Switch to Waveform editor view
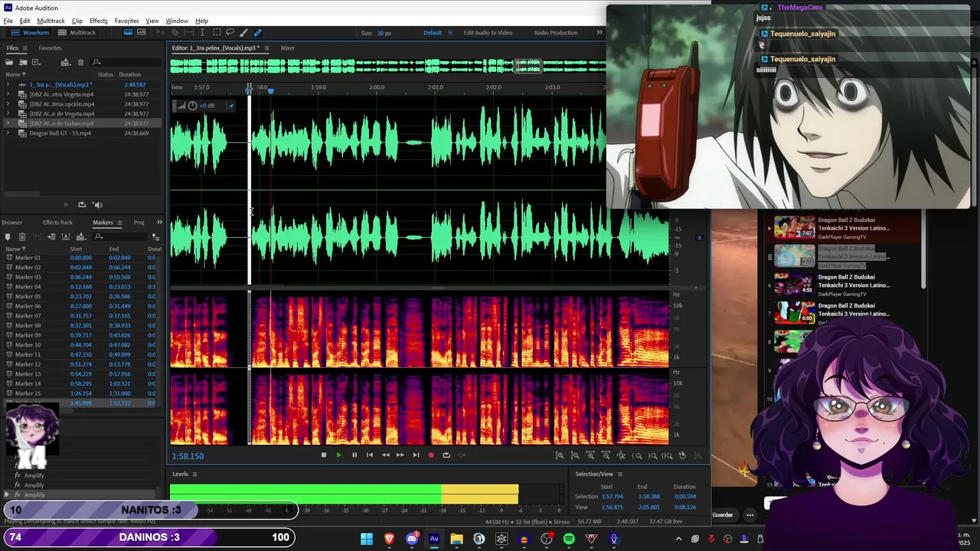This screenshot has height=551, width=980. 31,33
